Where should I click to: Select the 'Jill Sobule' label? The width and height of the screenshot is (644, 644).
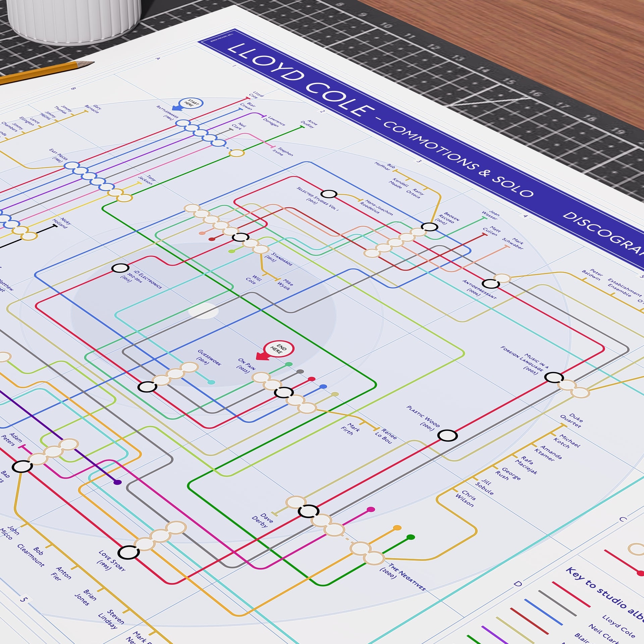click(485, 487)
